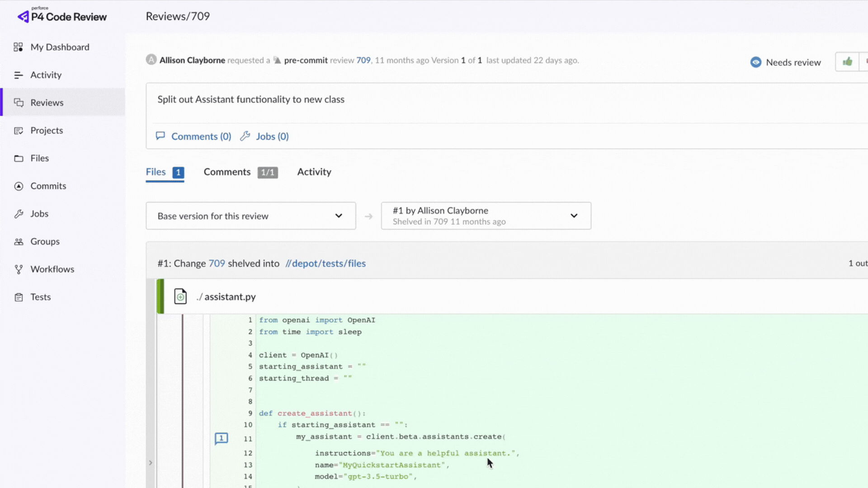Open the //depot/tests/files link

point(325,263)
